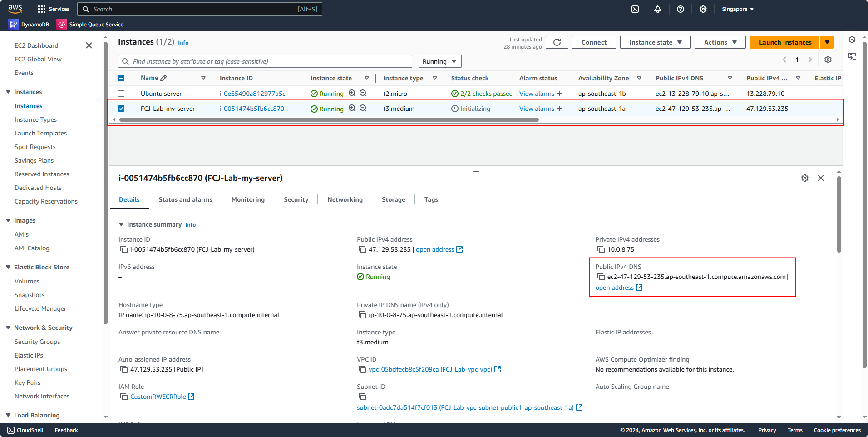Image resolution: width=868 pixels, height=437 pixels.
Task: Open table preferences gear beside pagination
Action: pos(828,60)
